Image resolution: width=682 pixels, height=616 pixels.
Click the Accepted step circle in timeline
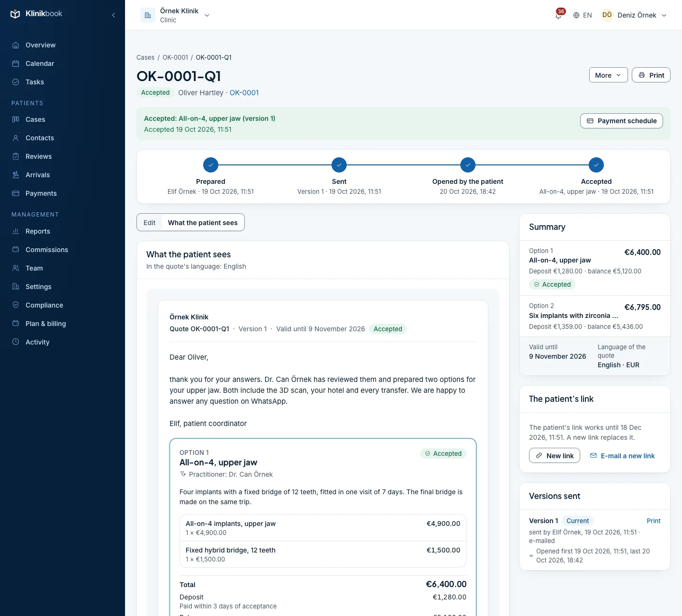pyautogui.click(x=596, y=165)
